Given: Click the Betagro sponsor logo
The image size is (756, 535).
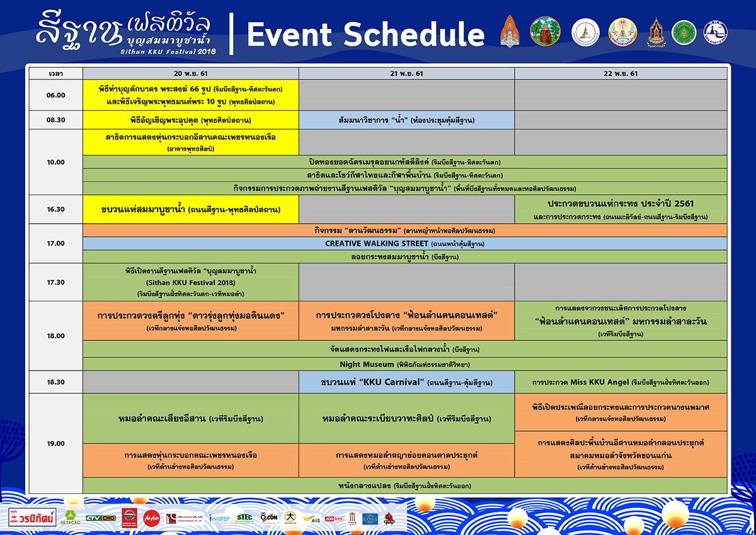Looking at the screenshot, I should [x=71, y=517].
